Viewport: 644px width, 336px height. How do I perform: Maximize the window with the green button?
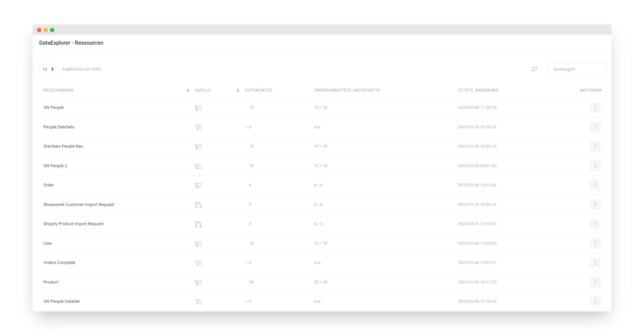52,30
